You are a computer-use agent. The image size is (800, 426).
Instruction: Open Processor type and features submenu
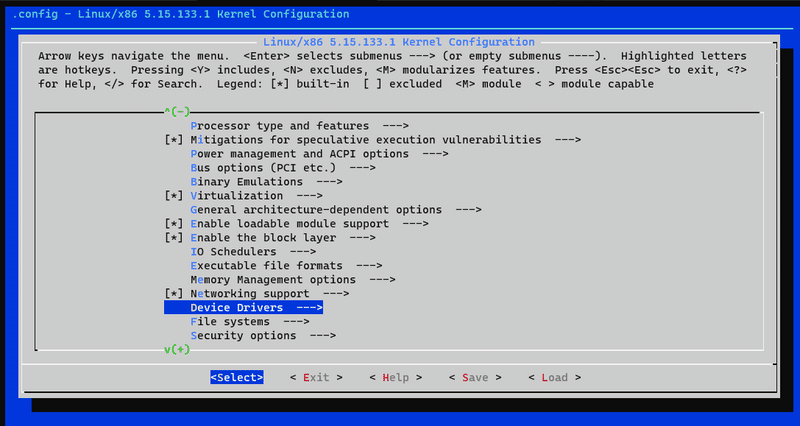(299, 126)
